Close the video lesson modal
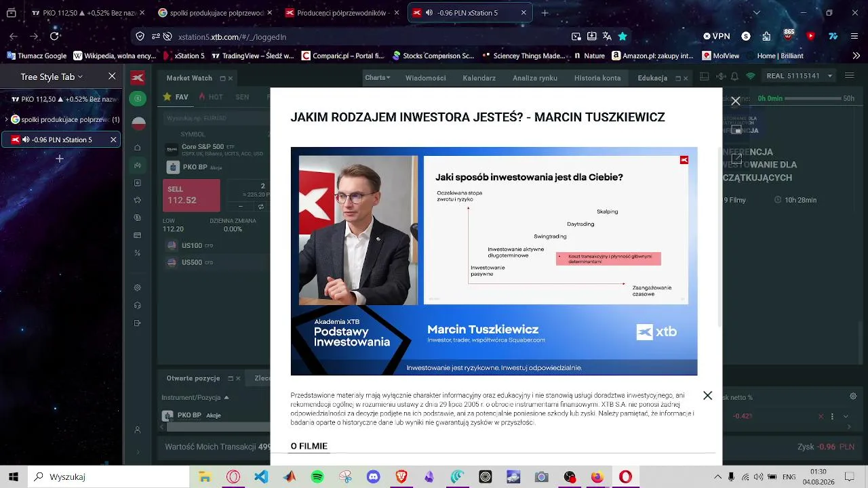868x488 pixels. point(735,102)
